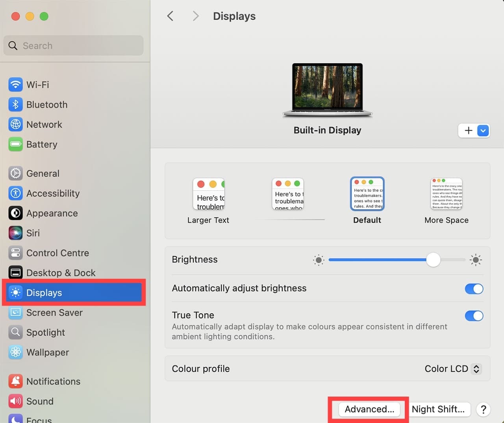Click the Built-in Display laptop image

pyautogui.click(x=327, y=90)
